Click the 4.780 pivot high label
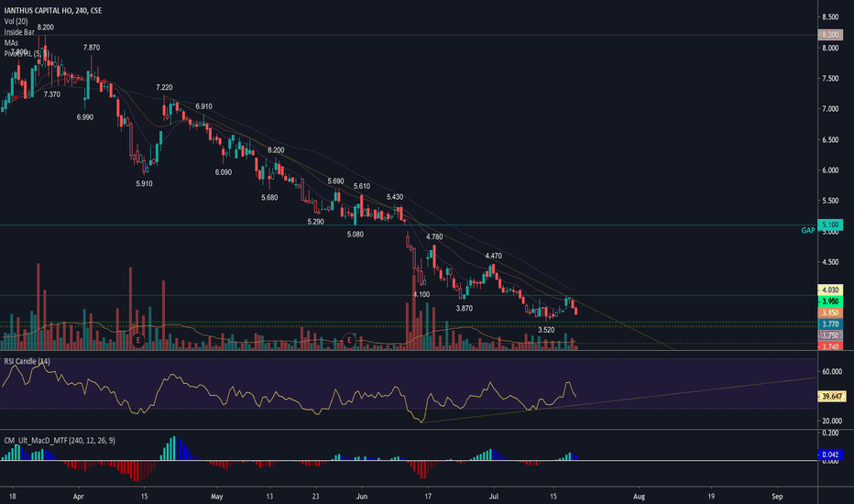Screen dimensions: 854x504 coord(434,237)
